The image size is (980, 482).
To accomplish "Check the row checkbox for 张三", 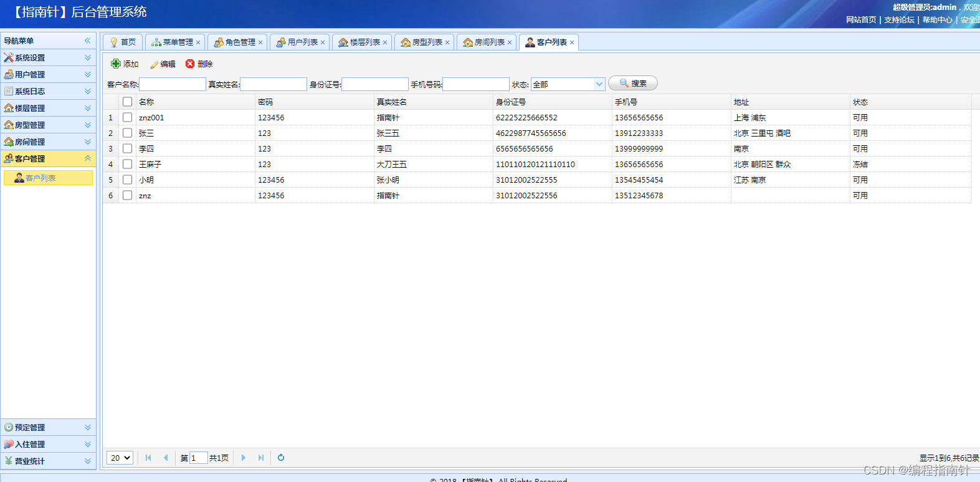I will pos(128,133).
